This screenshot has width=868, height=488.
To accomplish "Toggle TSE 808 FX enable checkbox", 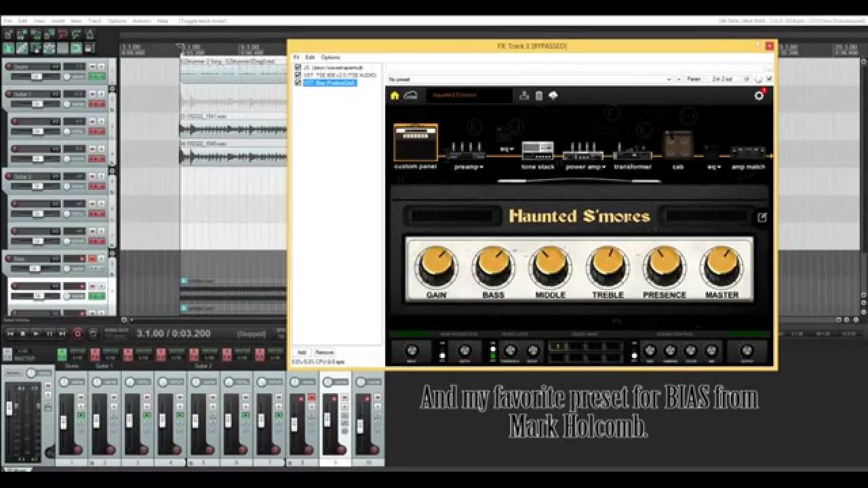I will 298,75.
